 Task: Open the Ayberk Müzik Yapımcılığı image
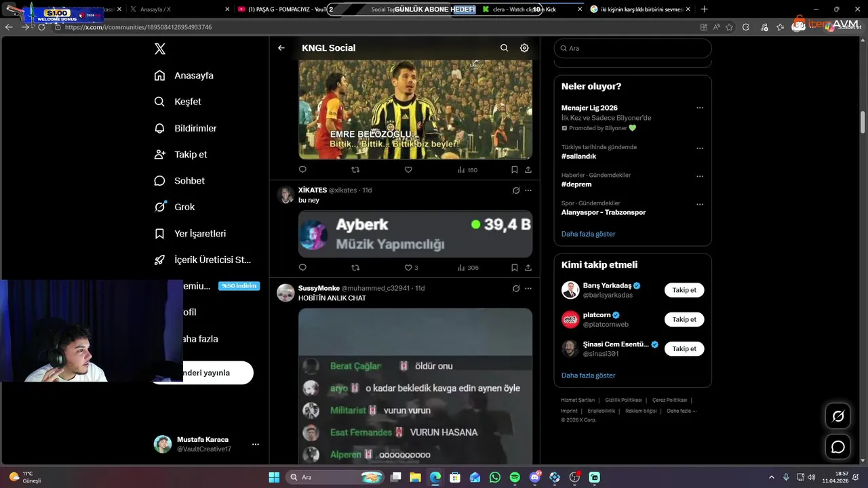pos(415,234)
